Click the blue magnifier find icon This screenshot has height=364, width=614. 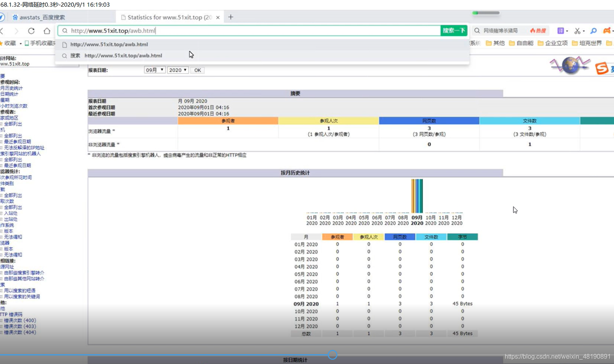[593, 31]
